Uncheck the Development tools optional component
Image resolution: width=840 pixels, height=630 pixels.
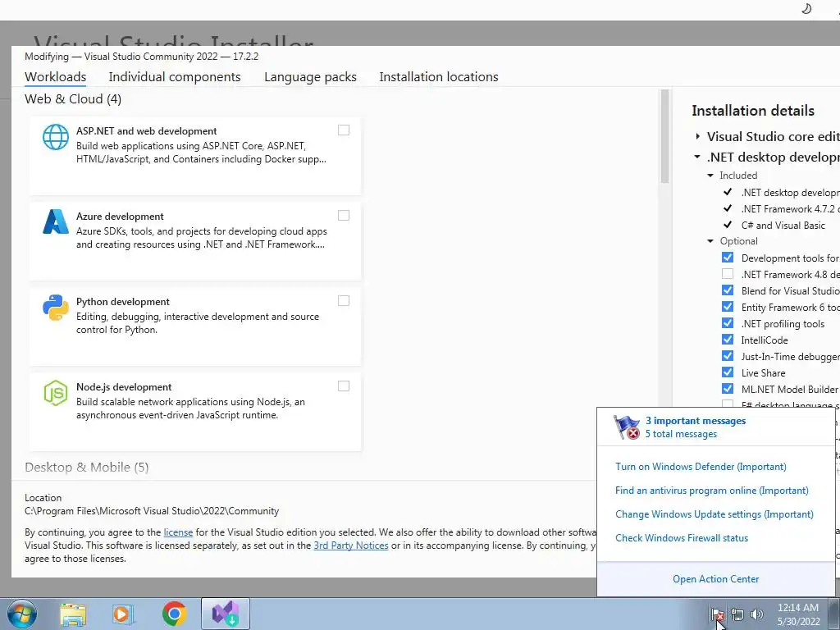(728, 258)
